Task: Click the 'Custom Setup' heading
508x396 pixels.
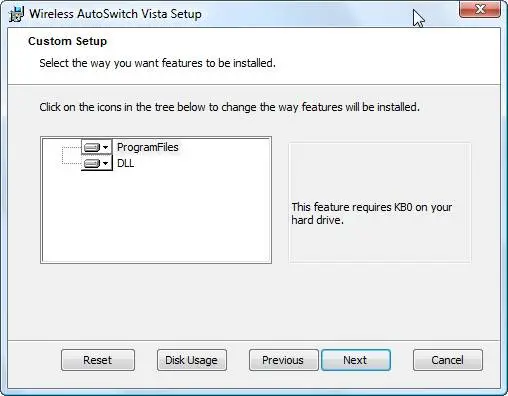Action: tap(68, 41)
